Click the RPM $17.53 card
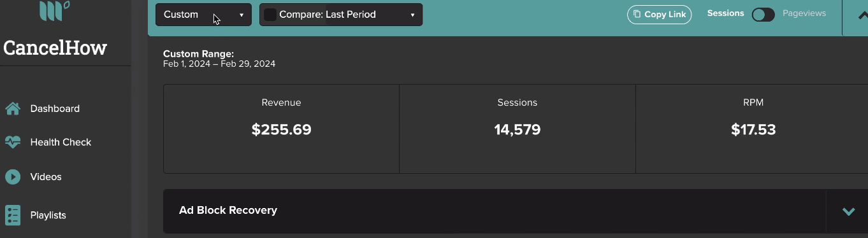The height and width of the screenshot is (238, 868). point(753,129)
